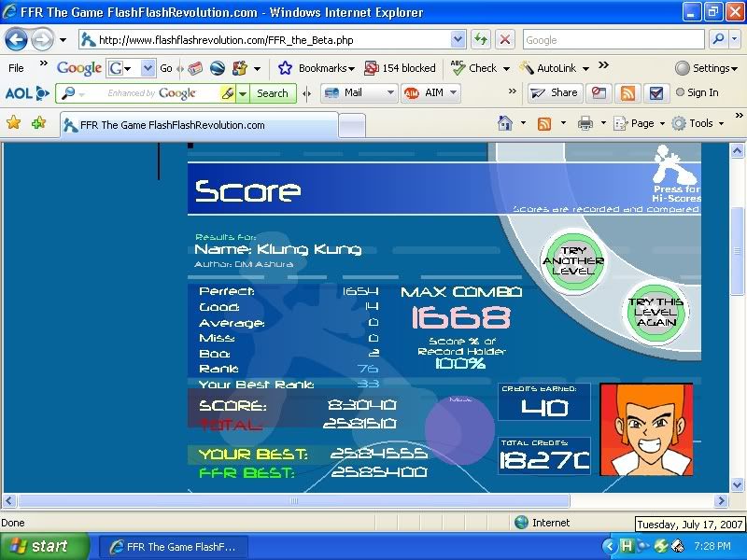This screenshot has width=747, height=560.
Task: Open Favorites Center star icon
Action: [14, 123]
